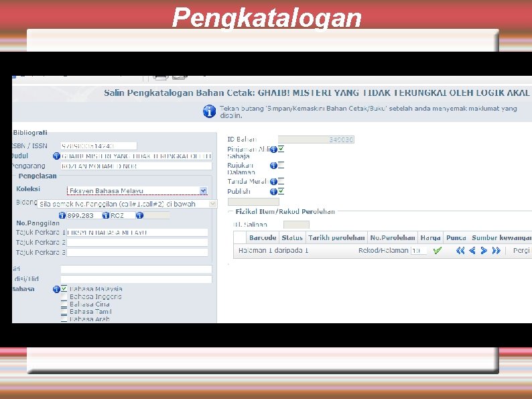This screenshot has width=532, height=399.
Task: Check the Bahasa Cina checkbox
Action: pos(64,304)
